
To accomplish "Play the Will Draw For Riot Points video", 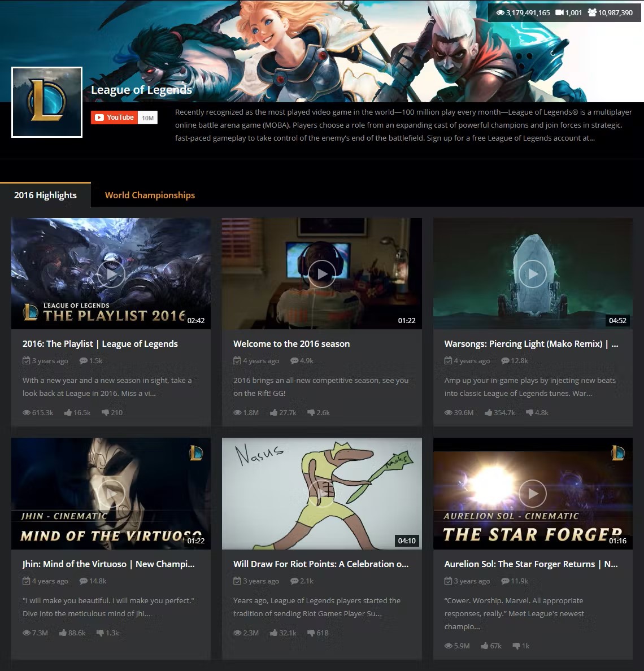I will tap(322, 494).
